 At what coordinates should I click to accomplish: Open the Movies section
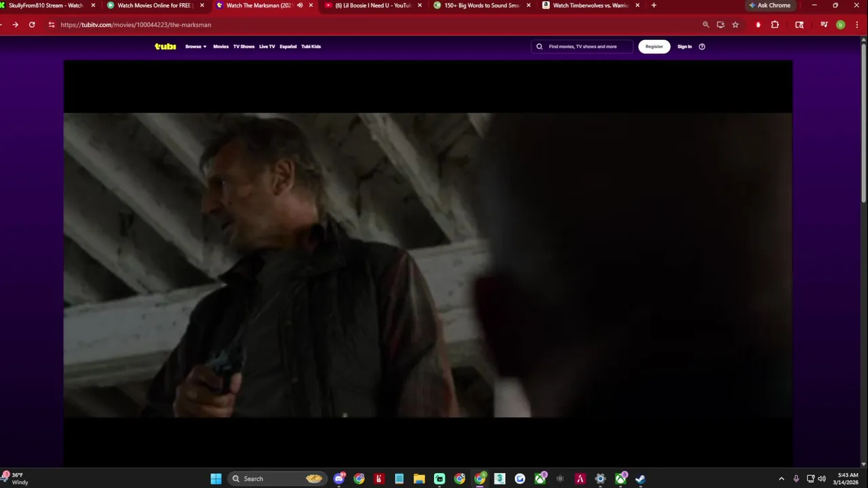tap(221, 47)
